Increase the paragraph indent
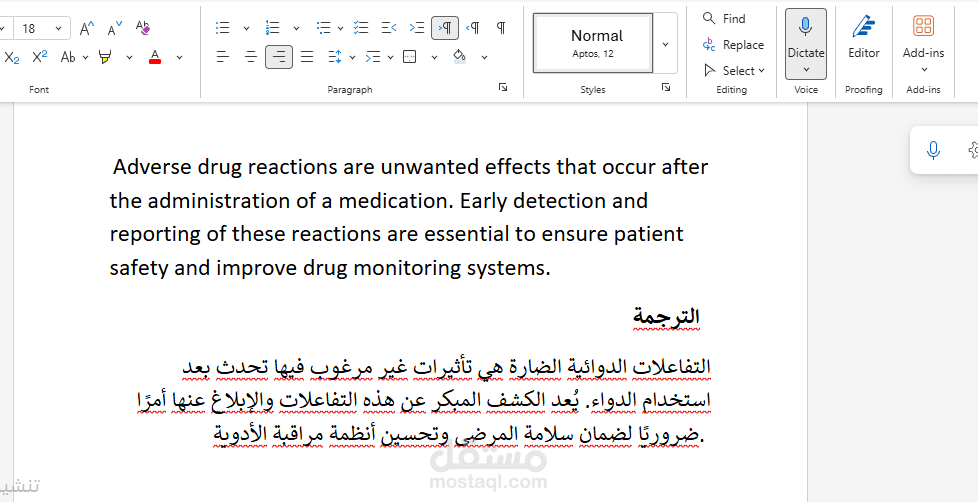Image resolution: width=978 pixels, height=502 pixels. pyautogui.click(x=417, y=27)
